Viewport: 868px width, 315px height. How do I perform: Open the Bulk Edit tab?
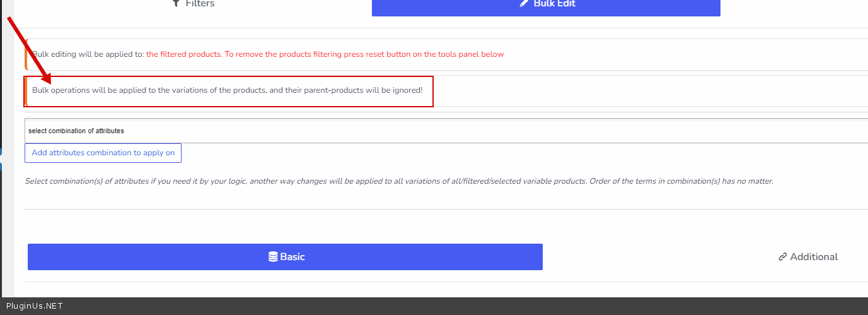click(x=546, y=5)
